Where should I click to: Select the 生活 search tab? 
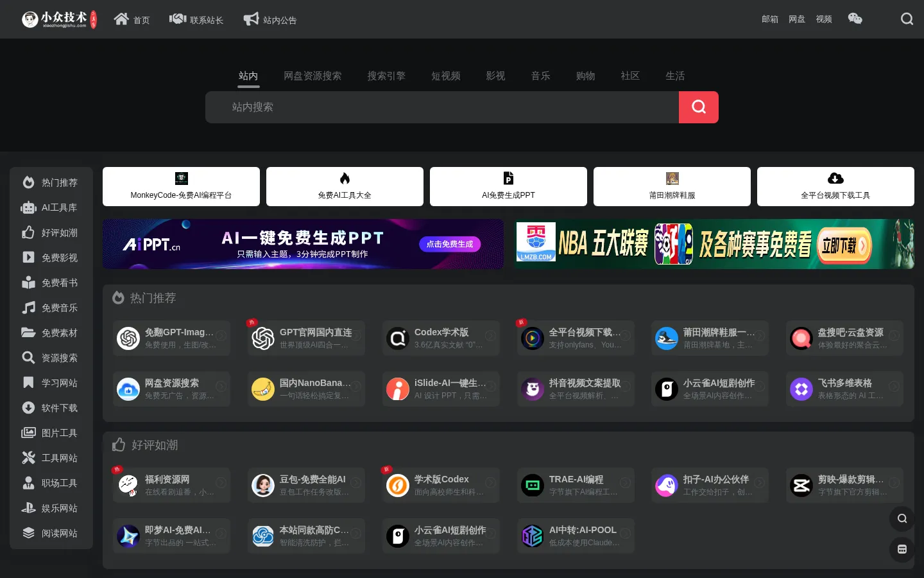[675, 76]
